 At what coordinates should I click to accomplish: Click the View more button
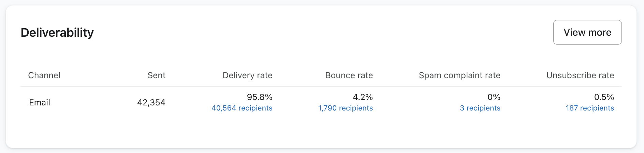click(x=587, y=32)
